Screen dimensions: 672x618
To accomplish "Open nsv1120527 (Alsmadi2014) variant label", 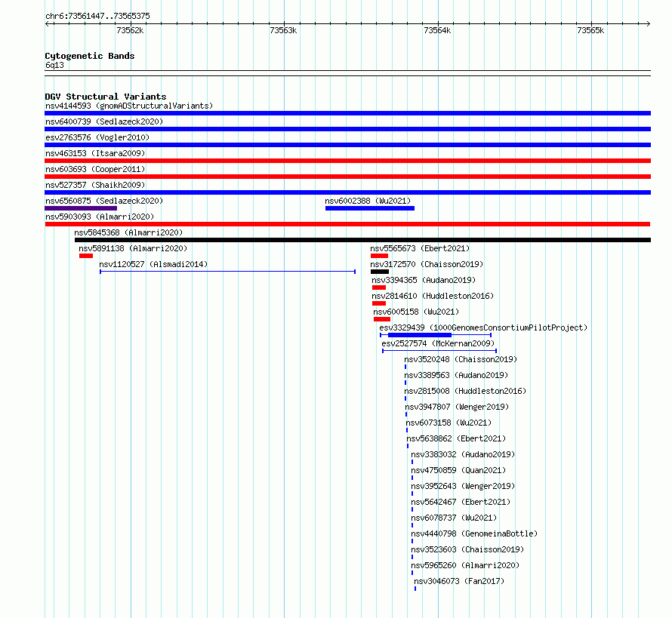I will coord(153,264).
